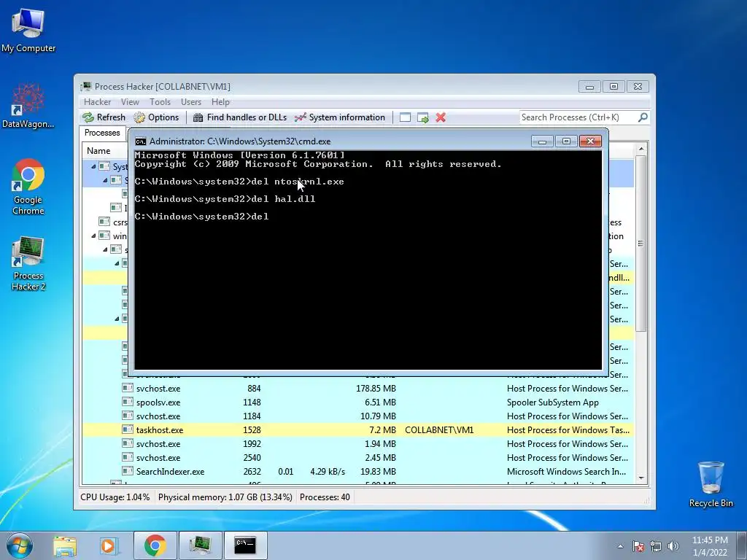Click Chrome taskbar button
The width and height of the screenshot is (747, 560).
pos(155,545)
